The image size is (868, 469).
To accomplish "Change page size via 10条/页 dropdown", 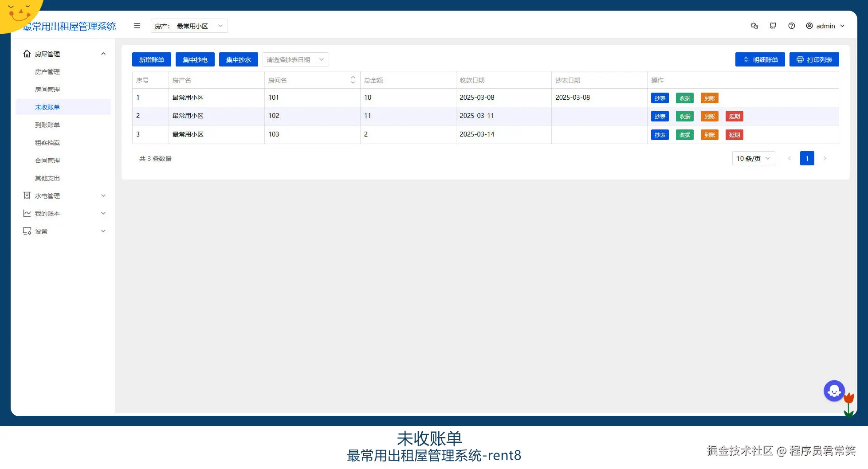I will click(x=753, y=158).
